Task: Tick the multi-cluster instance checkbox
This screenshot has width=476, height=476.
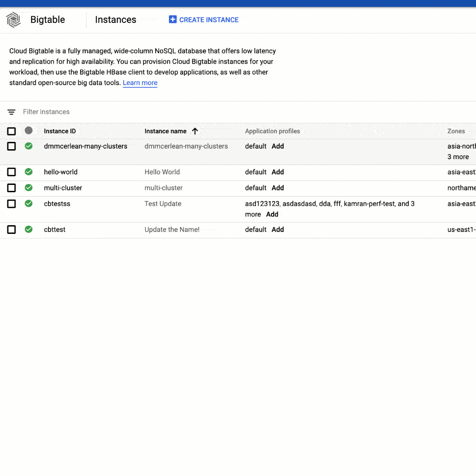Action: [x=11, y=188]
